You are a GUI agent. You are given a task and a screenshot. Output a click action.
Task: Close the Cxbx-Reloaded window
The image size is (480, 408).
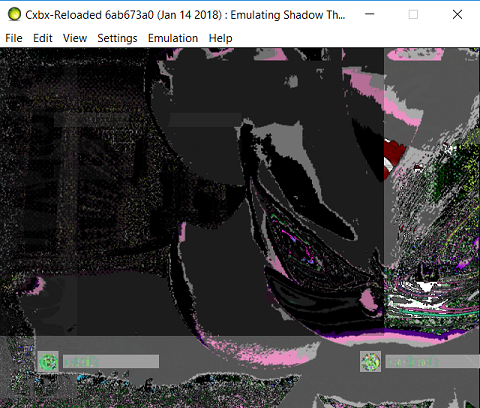[457, 14]
